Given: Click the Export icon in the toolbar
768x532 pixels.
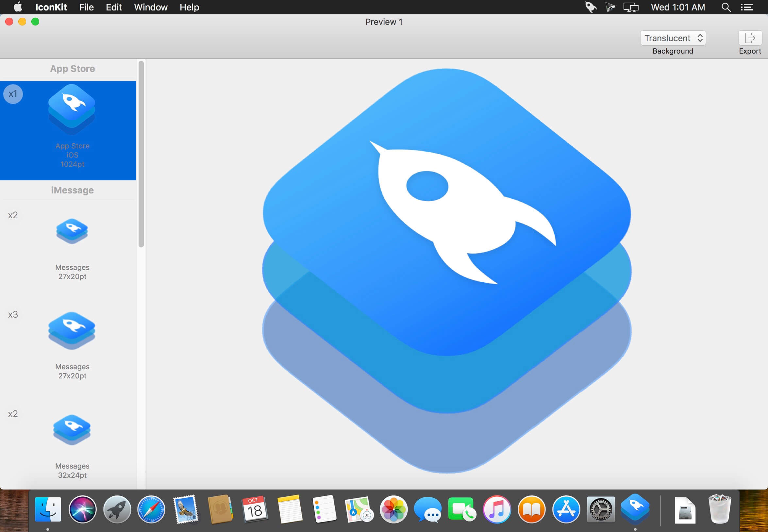Looking at the screenshot, I should [750, 38].
